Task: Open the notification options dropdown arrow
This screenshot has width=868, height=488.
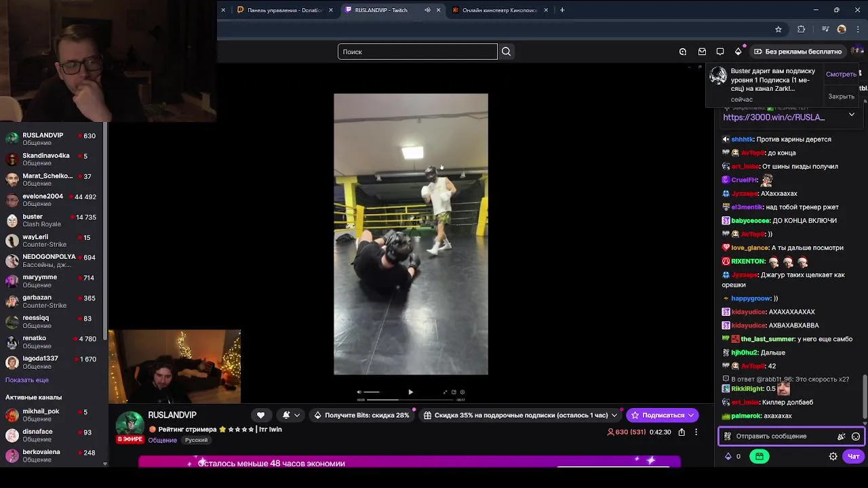Action: [297, 415]
